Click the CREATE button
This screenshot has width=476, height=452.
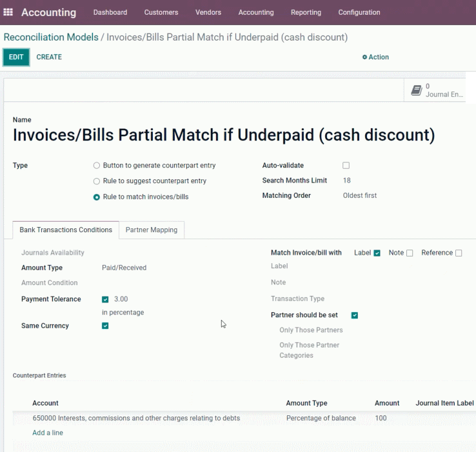click(x=49, y=57)
